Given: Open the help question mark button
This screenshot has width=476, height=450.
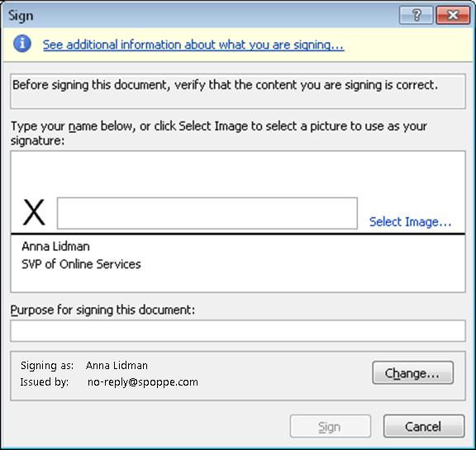Looking at the screenshot, I should [416, 15].
